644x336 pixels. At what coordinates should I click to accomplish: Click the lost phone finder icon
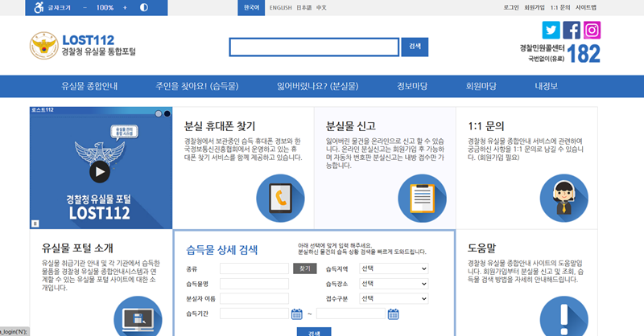(280, 199)
